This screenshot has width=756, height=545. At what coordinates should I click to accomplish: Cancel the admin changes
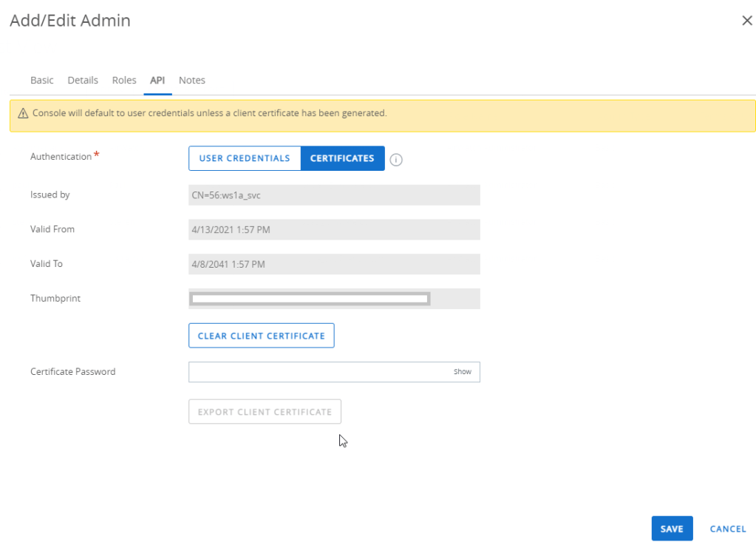(x=728, y=529)
